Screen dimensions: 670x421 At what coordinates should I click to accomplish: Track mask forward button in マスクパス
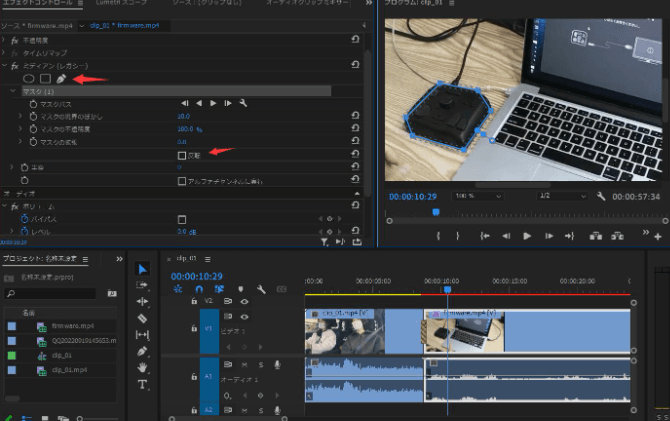[213, 103]
